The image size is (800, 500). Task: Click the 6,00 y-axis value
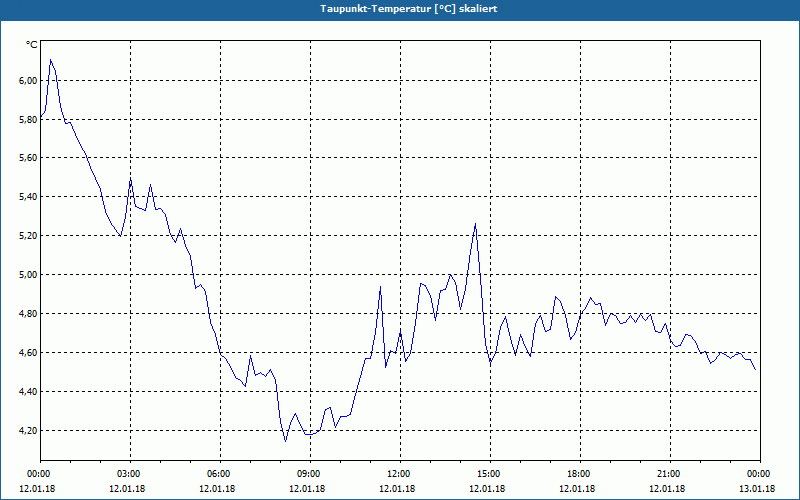[29, 80]
